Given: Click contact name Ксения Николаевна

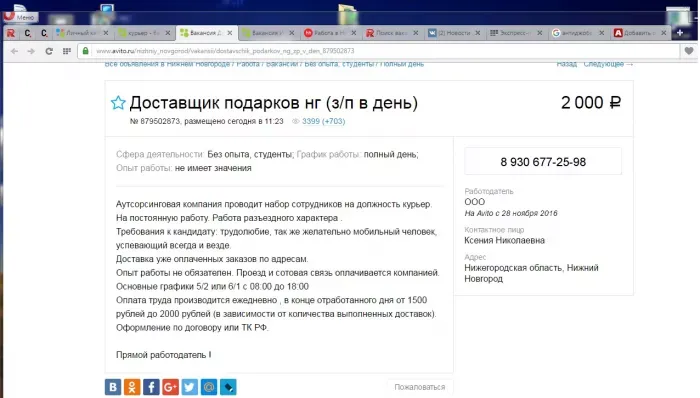Looking at the screenshot, I should point(504,240).
